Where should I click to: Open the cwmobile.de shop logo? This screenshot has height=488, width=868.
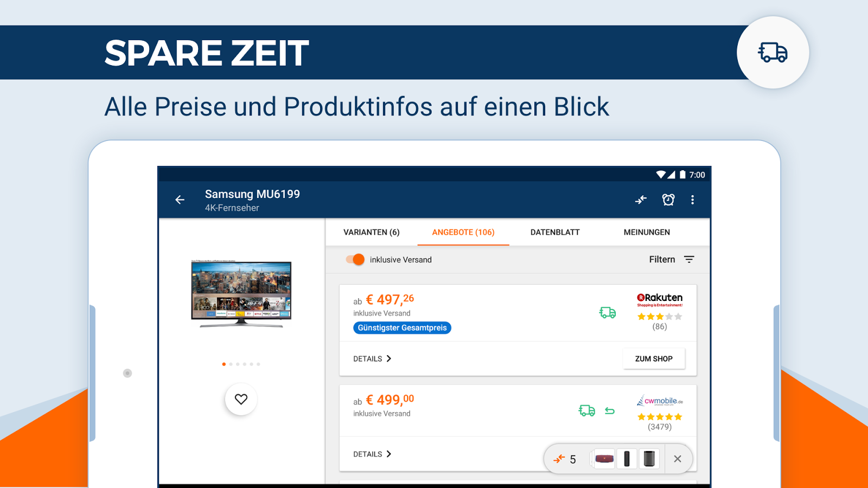(660, 401)
